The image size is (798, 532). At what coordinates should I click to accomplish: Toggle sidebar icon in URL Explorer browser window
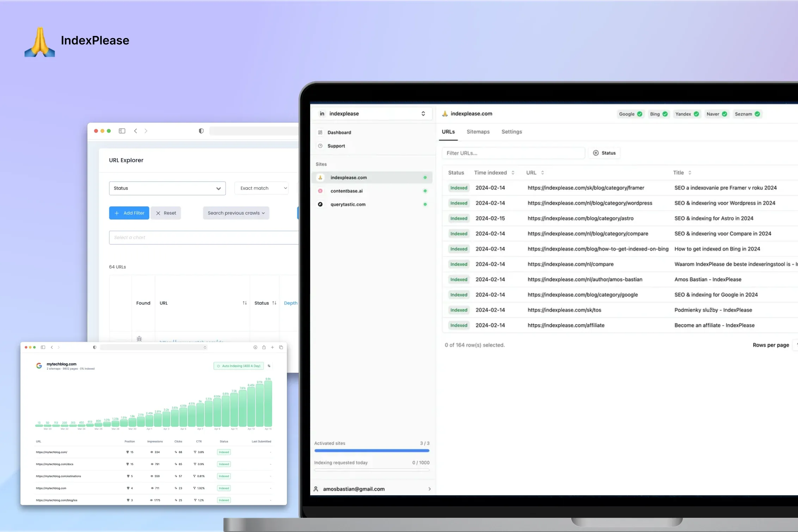pyautogui.click(x=122, y=131)
